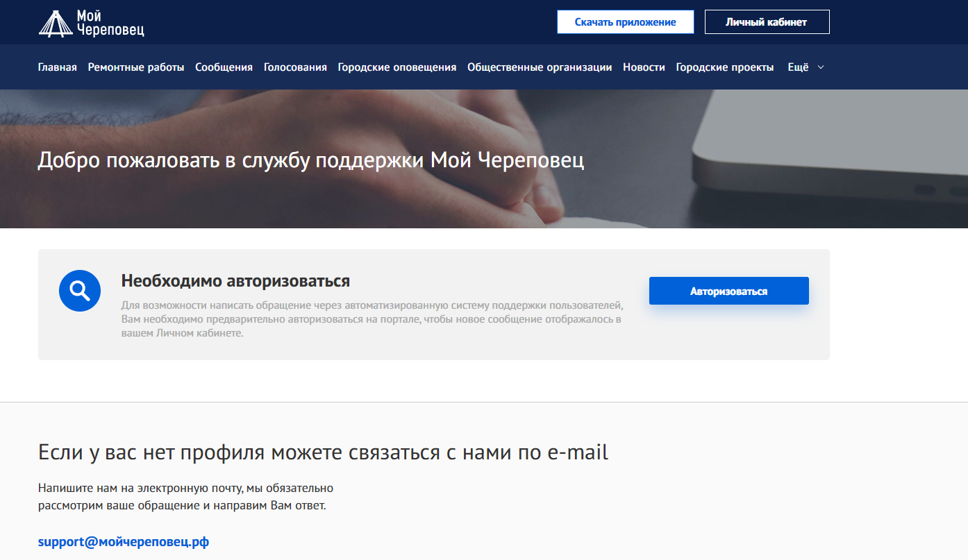Click the support@мойчереповец.рф email link

tap(124, 542)
